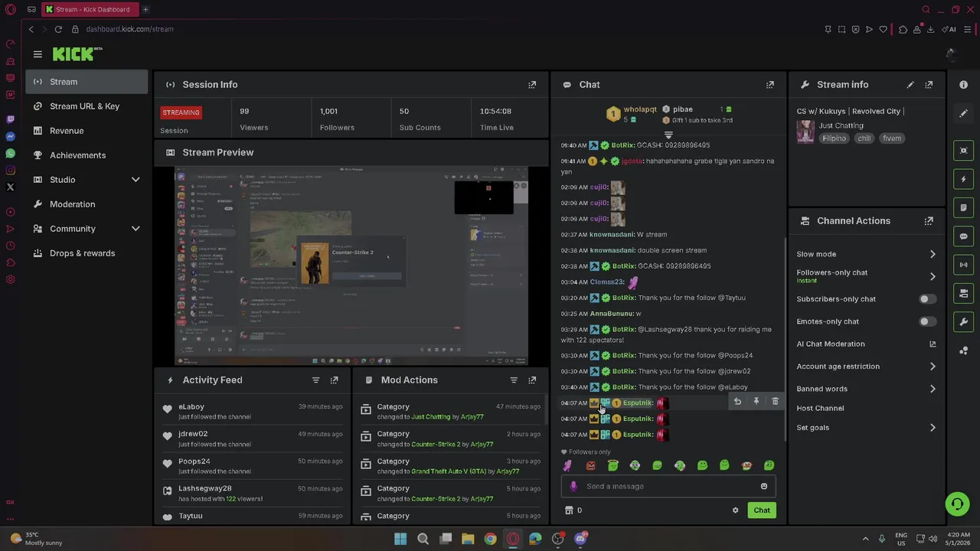Toggle the broadcast signal widget in right rail
This screenshot has width=980, height=551.
[x=964, y=265]
